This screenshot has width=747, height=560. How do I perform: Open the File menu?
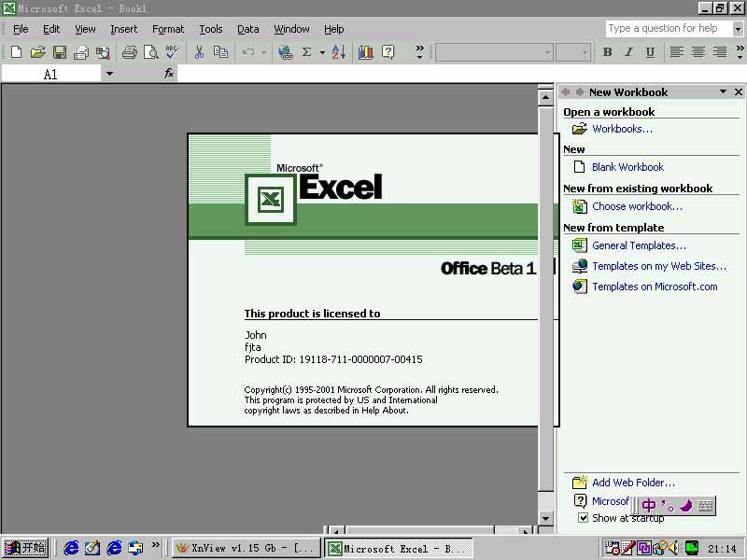pyautogui.click(x=21, y=29)
